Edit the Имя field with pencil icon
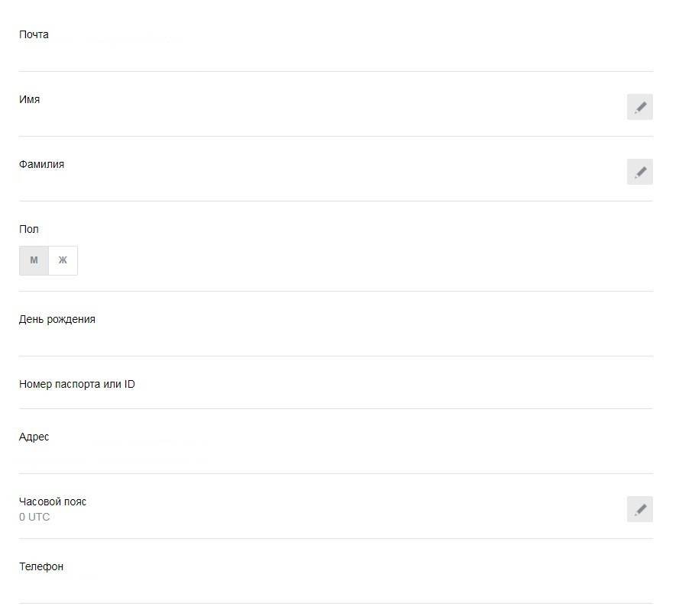679x616 pixels. pyautogui.click(x=639, y=108)
